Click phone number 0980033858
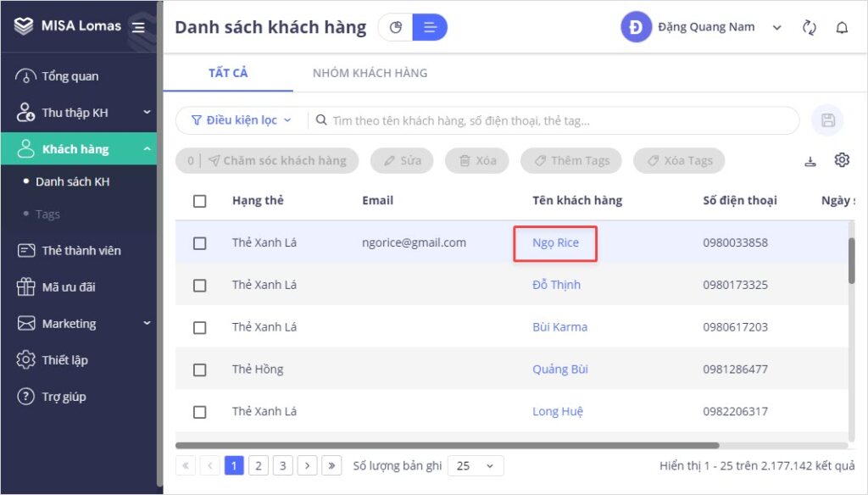Viewport: 868px width, 495px height. [735, 242]
